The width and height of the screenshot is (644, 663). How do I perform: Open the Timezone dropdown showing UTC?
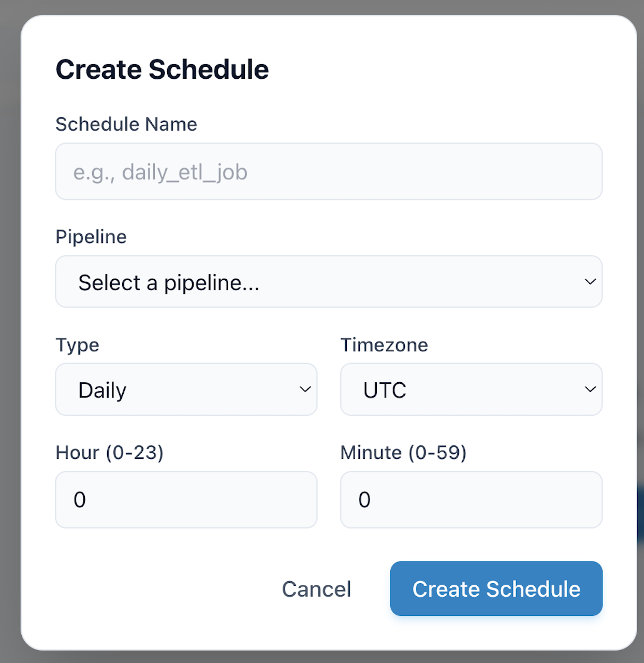click(471, 390)
